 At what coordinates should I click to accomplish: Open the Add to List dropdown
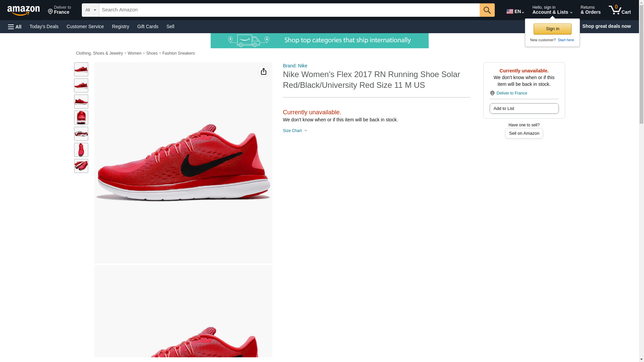click(x=524, y=108)
